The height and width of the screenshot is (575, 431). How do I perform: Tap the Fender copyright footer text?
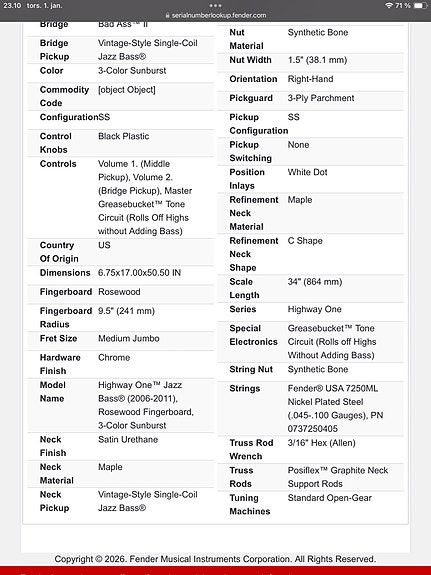(215, 559)
